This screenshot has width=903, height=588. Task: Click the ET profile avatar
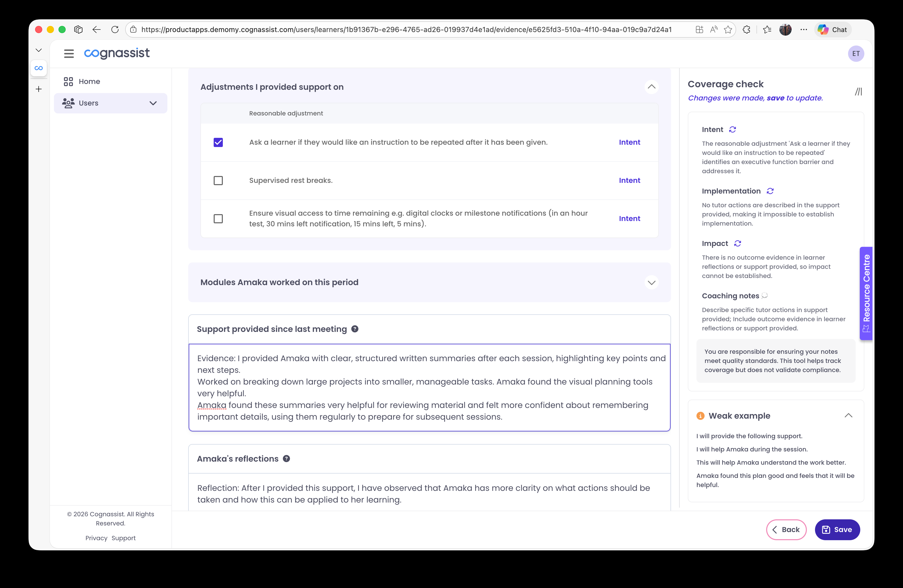click(856, 53)
